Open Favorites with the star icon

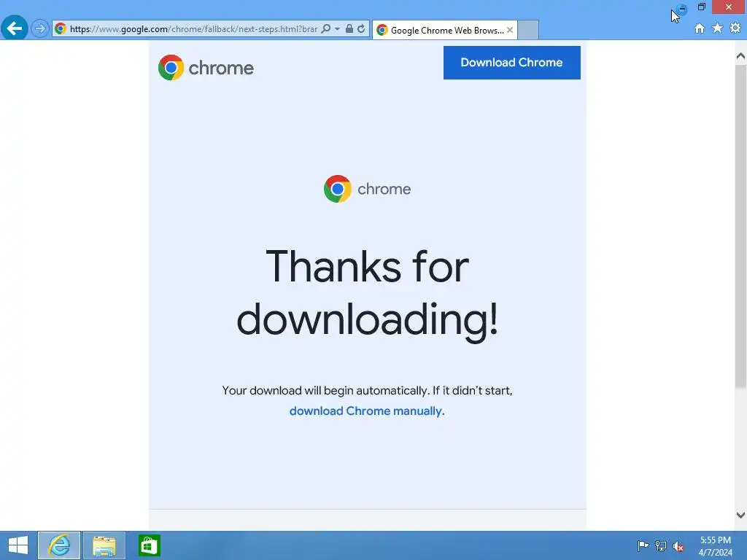[x=717, y=28]
